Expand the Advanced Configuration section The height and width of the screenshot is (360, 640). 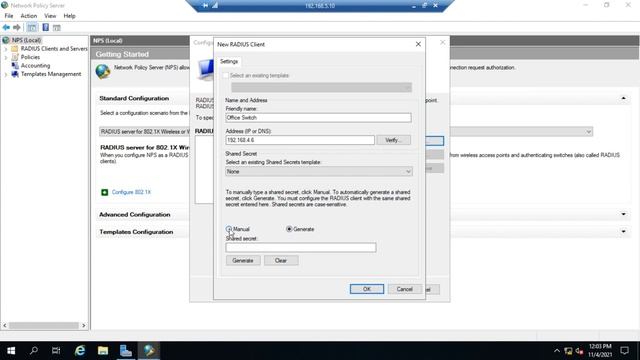tap(623, 214)
